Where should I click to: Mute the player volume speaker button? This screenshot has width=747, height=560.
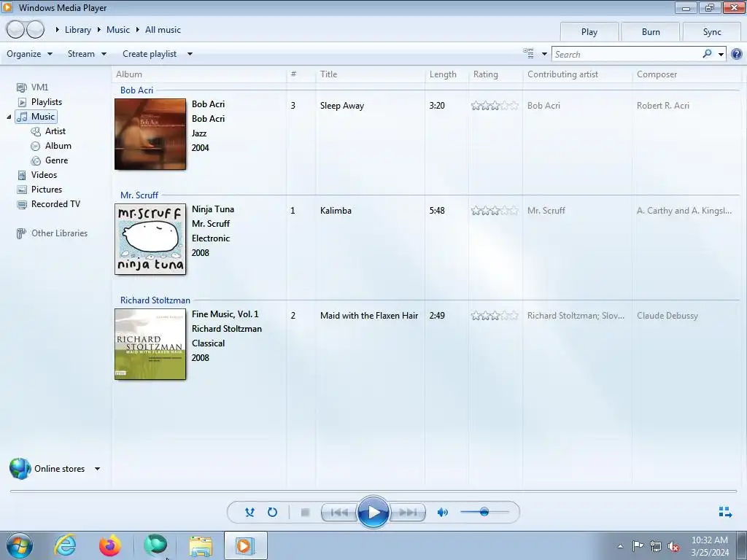[x=443, y=513]
